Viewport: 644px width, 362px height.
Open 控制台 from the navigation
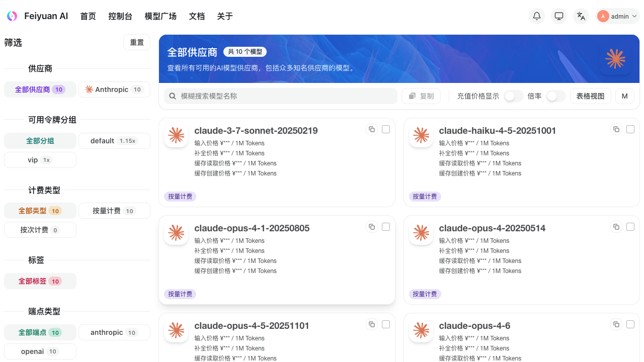click(120, 16)
